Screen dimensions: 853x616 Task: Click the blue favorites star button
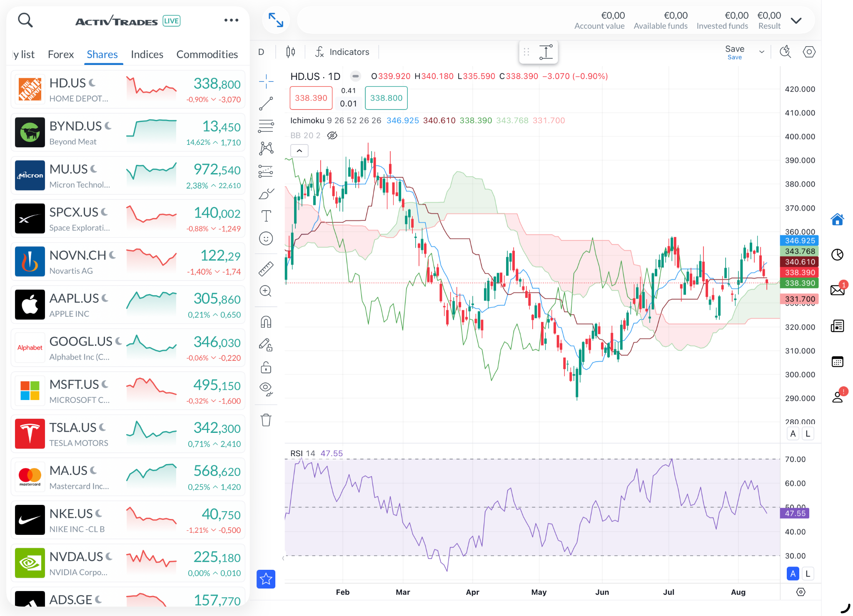click(266, 579)
